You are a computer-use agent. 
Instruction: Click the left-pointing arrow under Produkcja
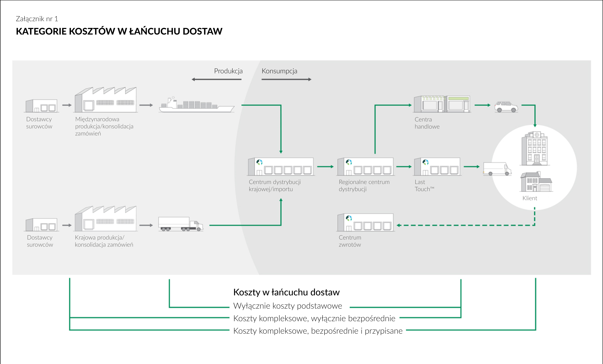coord(217,79)
